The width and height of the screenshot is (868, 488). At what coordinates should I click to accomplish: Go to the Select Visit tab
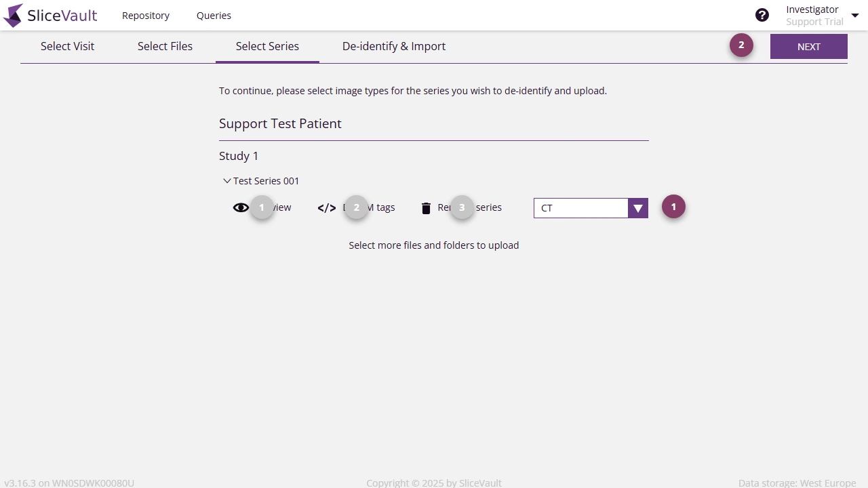67,46
